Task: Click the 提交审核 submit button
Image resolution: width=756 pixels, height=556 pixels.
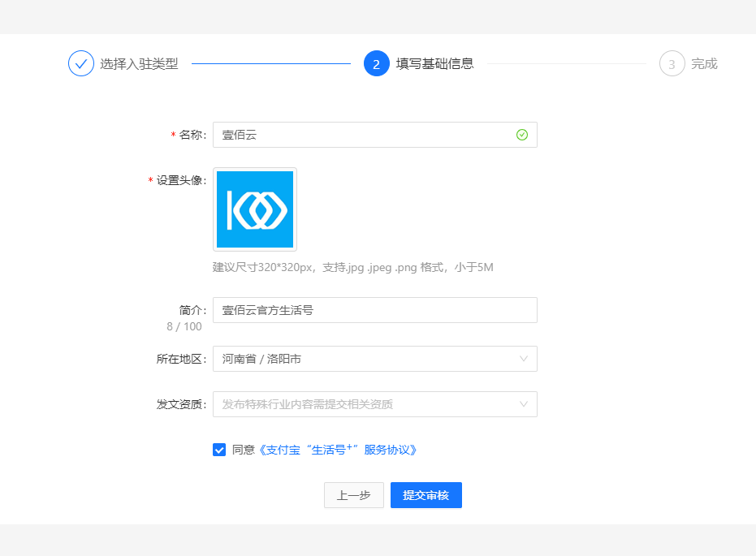Action: tap(426, 495)
